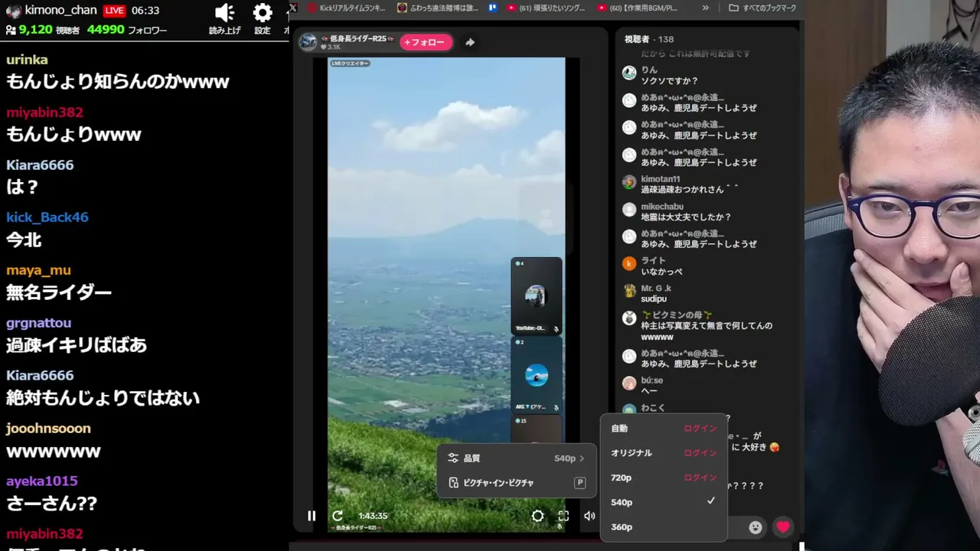Click mikechabu commenter avatar

click(x=629, y=209)
